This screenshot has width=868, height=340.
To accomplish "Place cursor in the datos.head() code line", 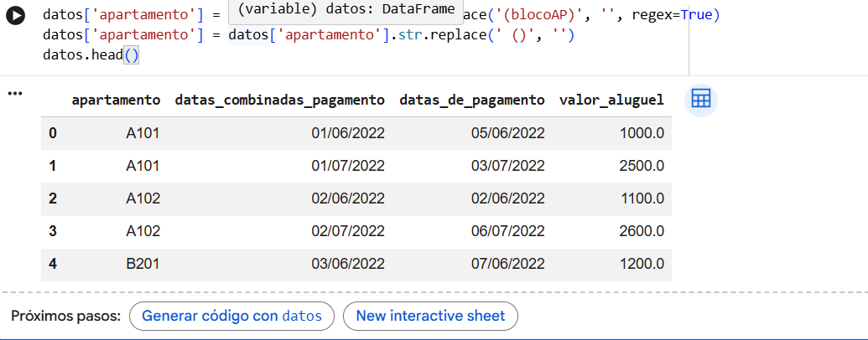I will pos(91,54).
